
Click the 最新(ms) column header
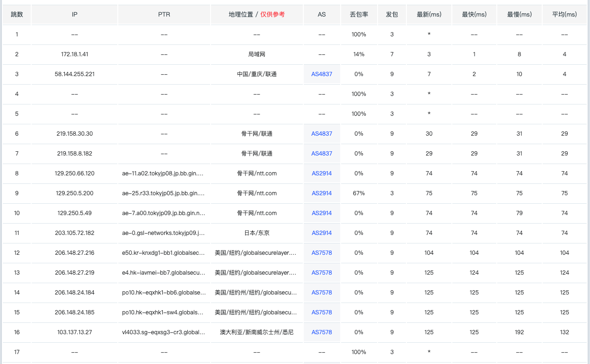(x=429, y=15)
